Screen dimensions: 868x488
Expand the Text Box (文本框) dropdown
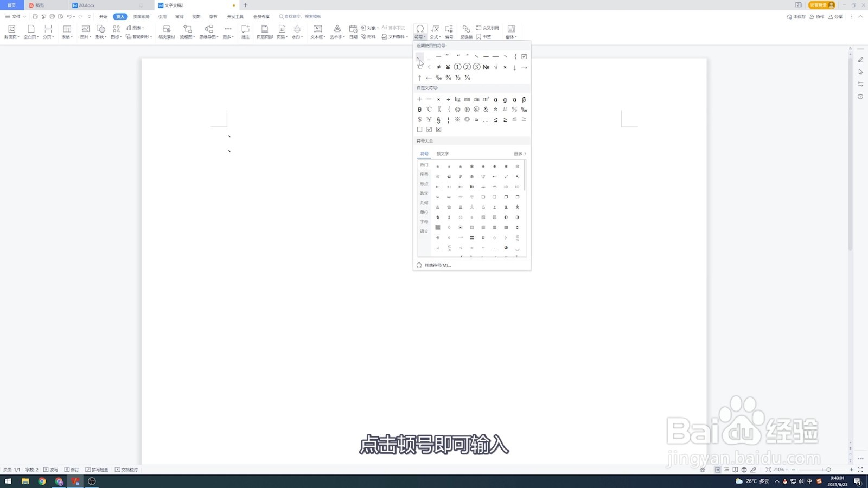(x=318, y=32)
